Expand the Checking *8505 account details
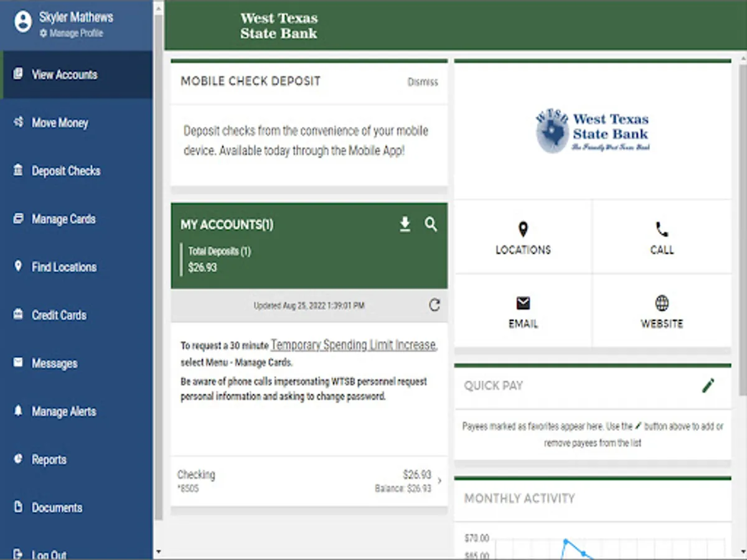 308,480
